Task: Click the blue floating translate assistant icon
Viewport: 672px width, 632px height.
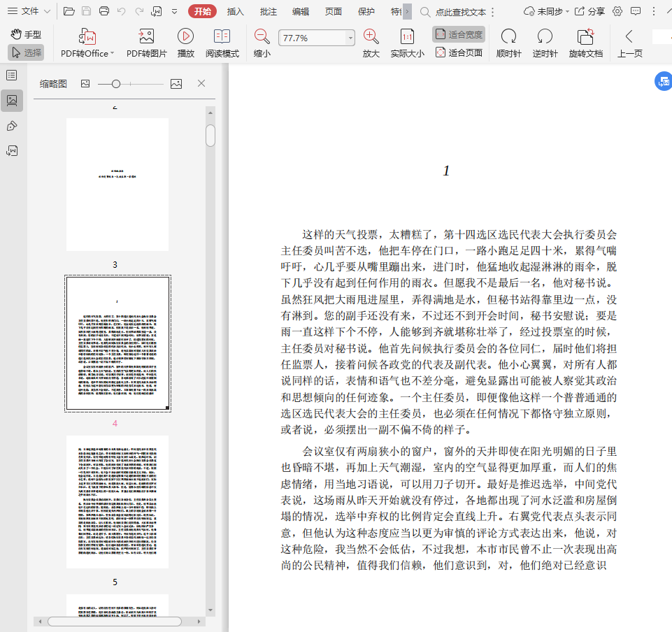Action: click(664, 81)
